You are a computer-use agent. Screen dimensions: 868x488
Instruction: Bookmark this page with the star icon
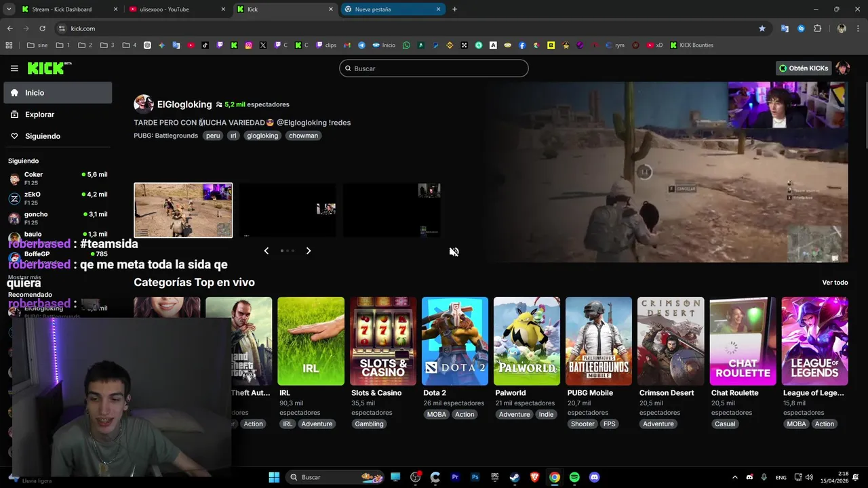pos(762,28)
